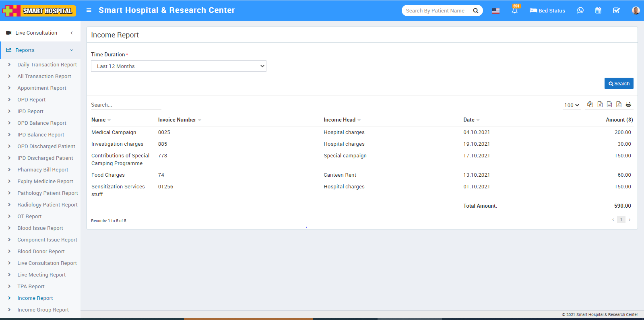This screenshot has height=320, width=644.
Task: Open the notifications bell
Action: (514, 10)
